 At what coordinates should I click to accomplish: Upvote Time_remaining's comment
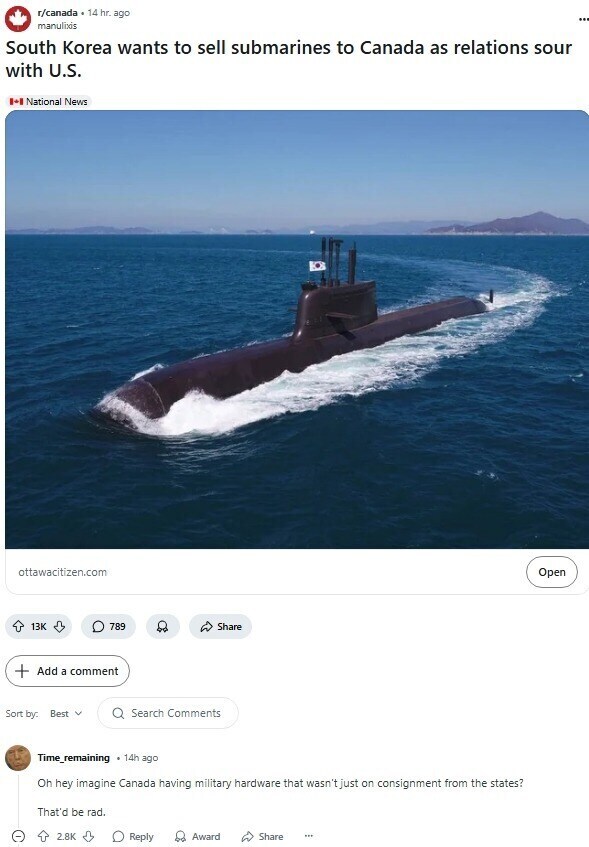[x=44, y=836]
